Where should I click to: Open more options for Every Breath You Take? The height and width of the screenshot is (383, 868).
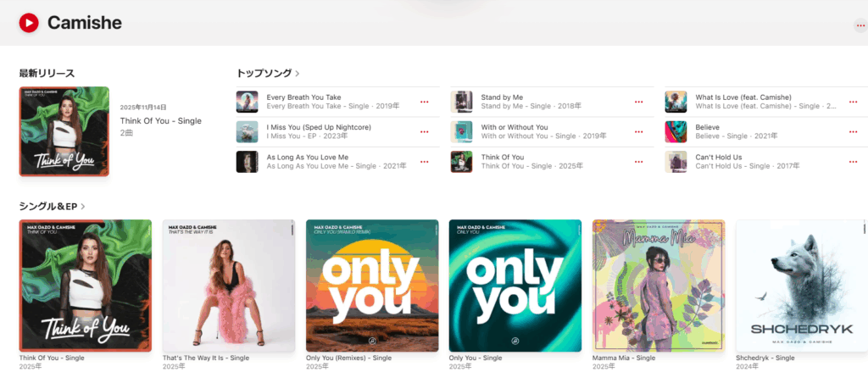[424, 102]
